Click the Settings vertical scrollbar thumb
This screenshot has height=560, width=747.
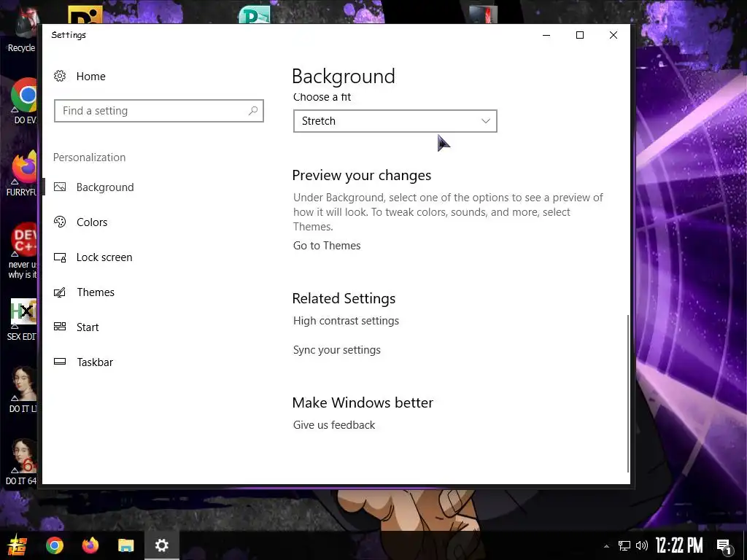[x=628, y=393]
